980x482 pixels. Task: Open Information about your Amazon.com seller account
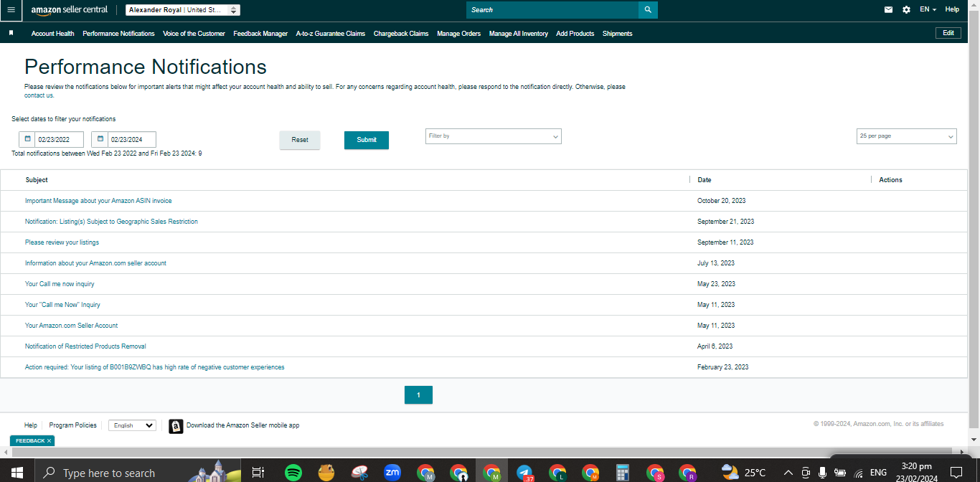95,263
